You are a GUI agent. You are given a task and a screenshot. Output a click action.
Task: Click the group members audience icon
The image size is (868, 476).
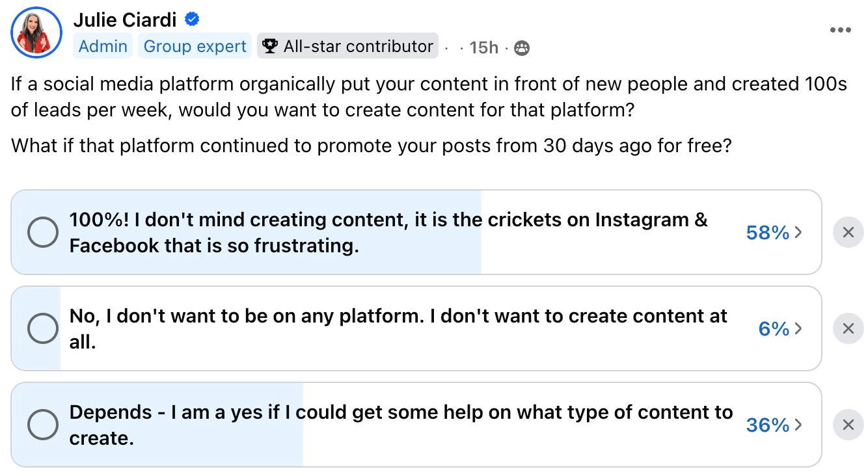click(522, 48)
